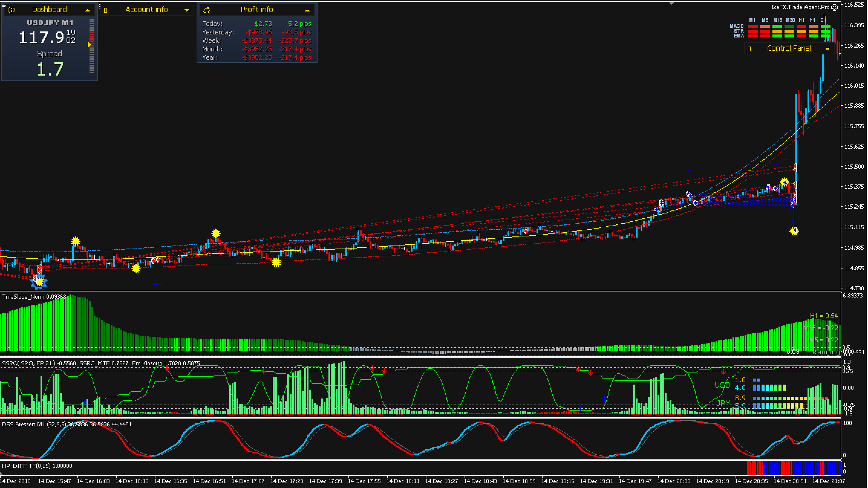This screenshot has width=868, height=488.
Task: Select the H1 timeframe column label
Action: click(802, 20)
